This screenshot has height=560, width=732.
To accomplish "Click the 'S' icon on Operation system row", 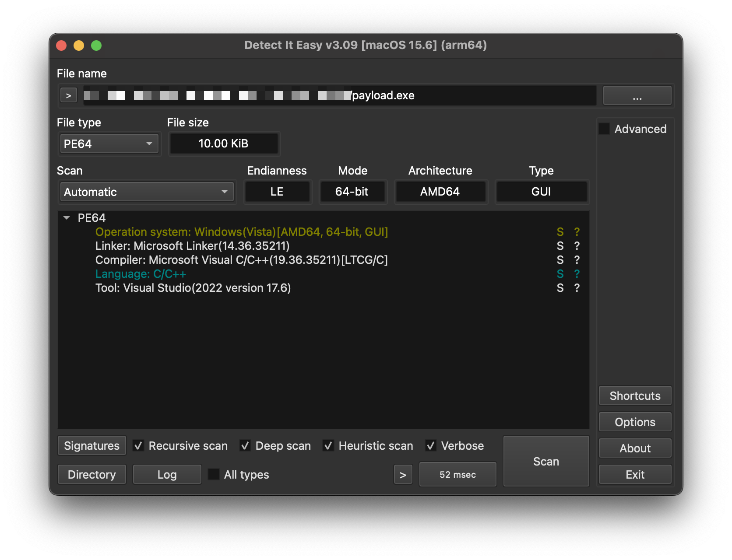I will click(x=560, y=232).
